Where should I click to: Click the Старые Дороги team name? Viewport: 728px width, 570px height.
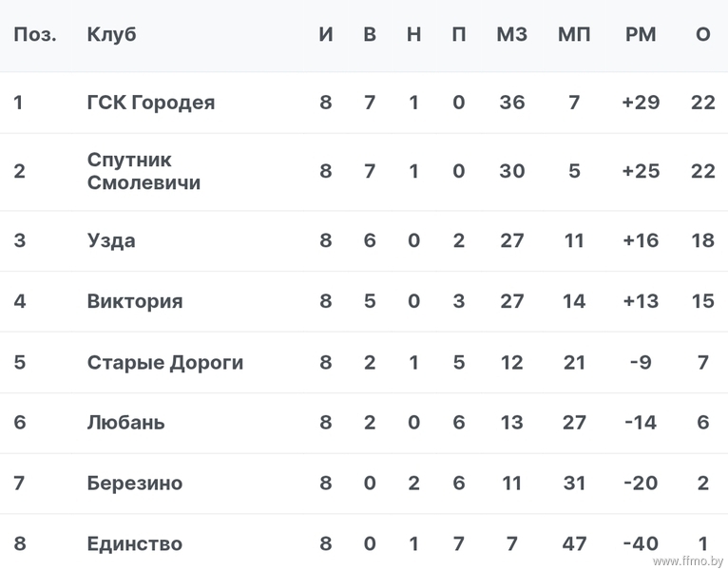(165, 363)
